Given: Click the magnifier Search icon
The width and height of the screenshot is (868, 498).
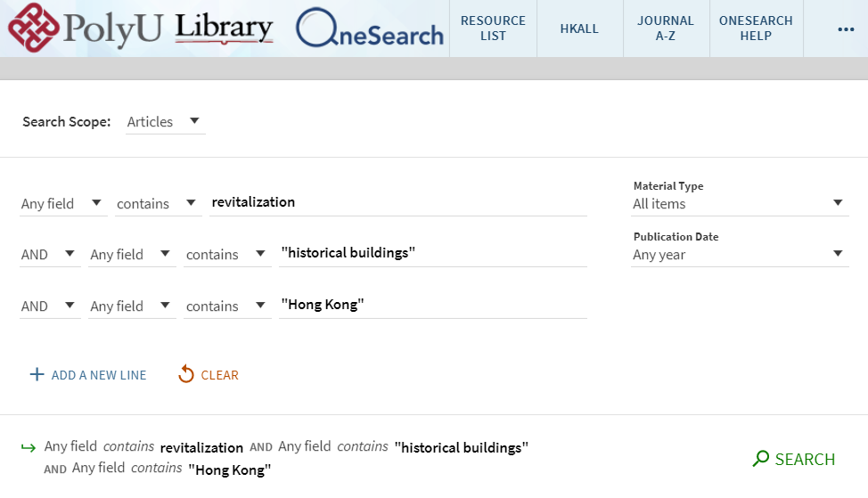Looking at the screenshot, I should coord(760,459).
